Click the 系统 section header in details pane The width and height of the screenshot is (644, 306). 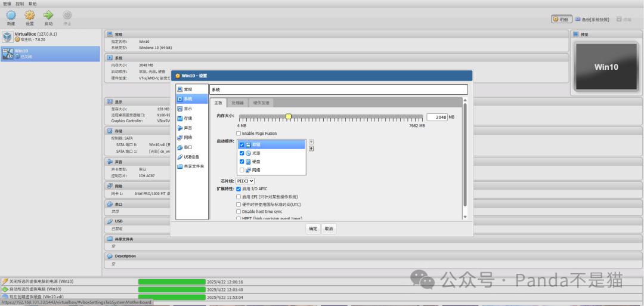click(336, 58)
